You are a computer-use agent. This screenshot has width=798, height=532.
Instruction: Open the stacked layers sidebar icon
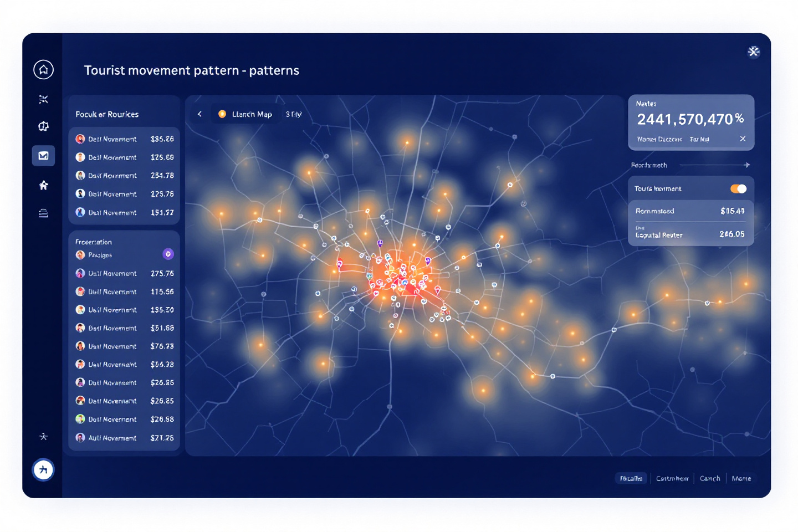tap(43, 213)
